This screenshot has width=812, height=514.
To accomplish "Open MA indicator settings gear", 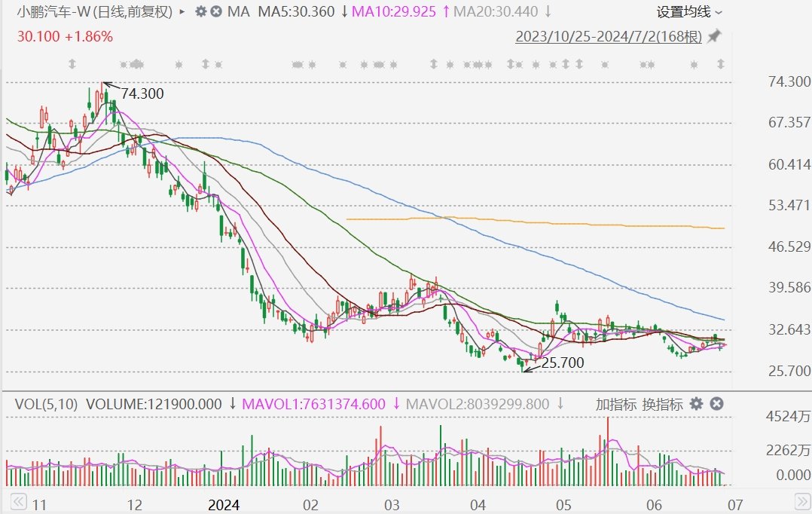I will pyautogui.click(x=200, y=12).
